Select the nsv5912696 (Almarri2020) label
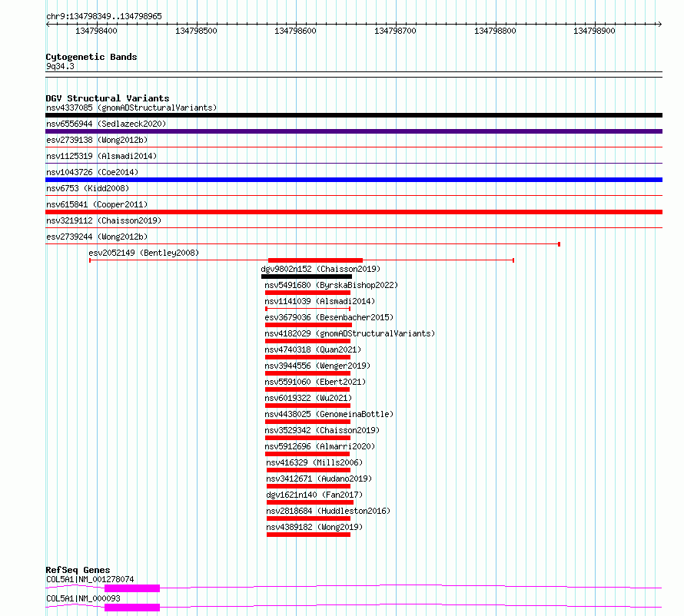The width and height of the screenshot is (684, 616). coord(320,446)
